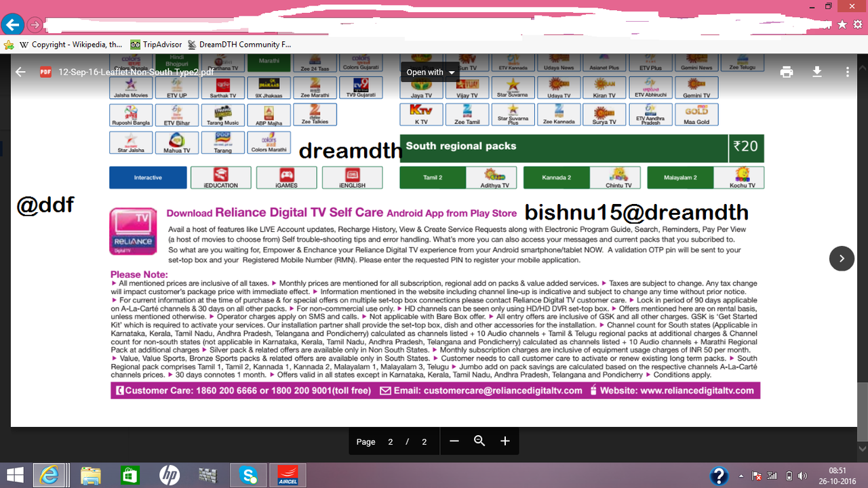This screenshot has height=488, width=868.
Task: Click the ₹20 price box
Action: (747, 148)
